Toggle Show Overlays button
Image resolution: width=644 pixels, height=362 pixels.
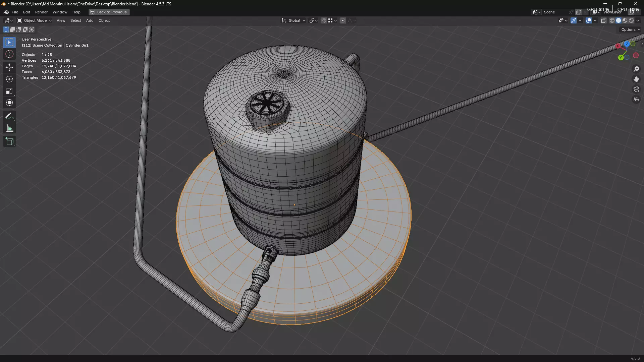pyautogui.click(x=589, y=20)
